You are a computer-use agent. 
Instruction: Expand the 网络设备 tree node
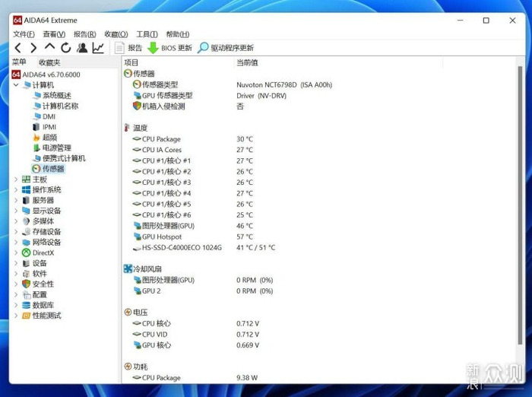click(x=16, y=242)
